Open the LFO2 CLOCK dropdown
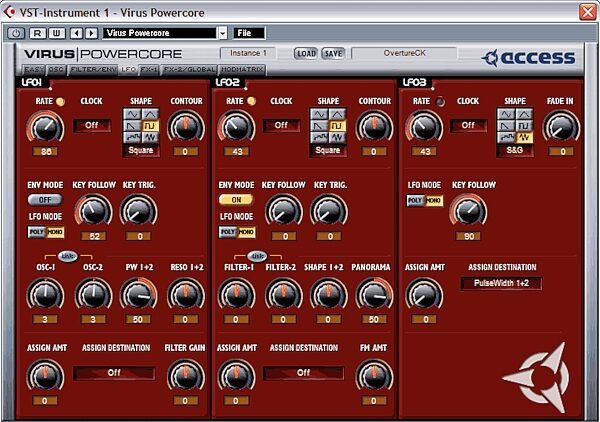Image resolution: width=600 pixels, height=422 pixels. pos(281,125)
